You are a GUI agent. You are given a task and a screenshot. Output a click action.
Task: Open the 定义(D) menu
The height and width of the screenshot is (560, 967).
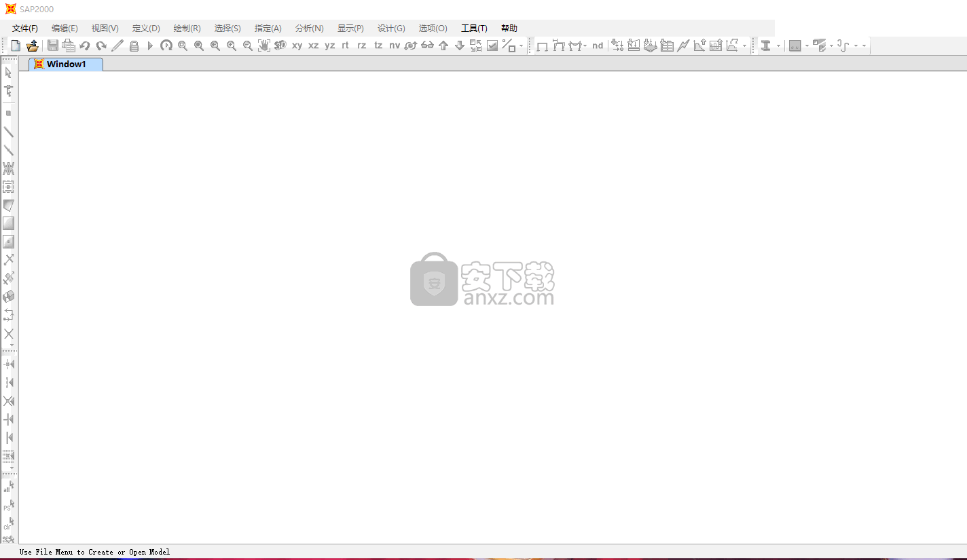146,28
